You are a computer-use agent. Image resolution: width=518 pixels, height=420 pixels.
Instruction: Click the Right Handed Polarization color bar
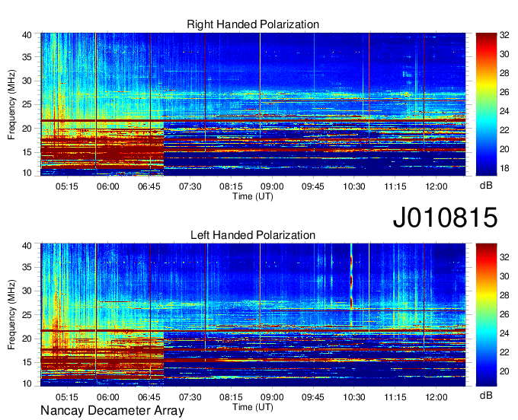486,104
